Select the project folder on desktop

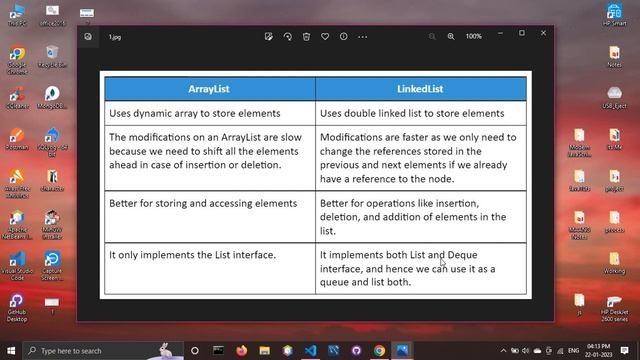point(614,181)
